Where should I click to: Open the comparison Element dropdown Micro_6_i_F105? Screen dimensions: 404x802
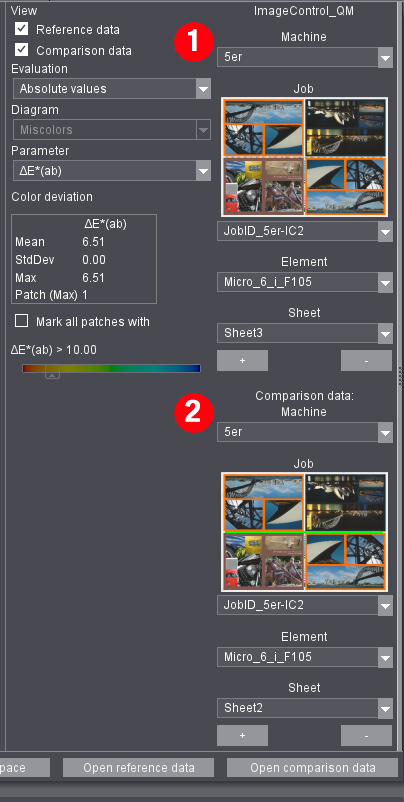305,657
